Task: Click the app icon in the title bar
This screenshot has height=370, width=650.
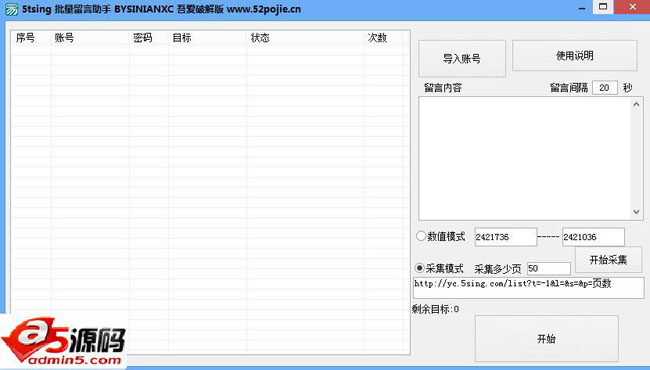Action: pos(11,9)
